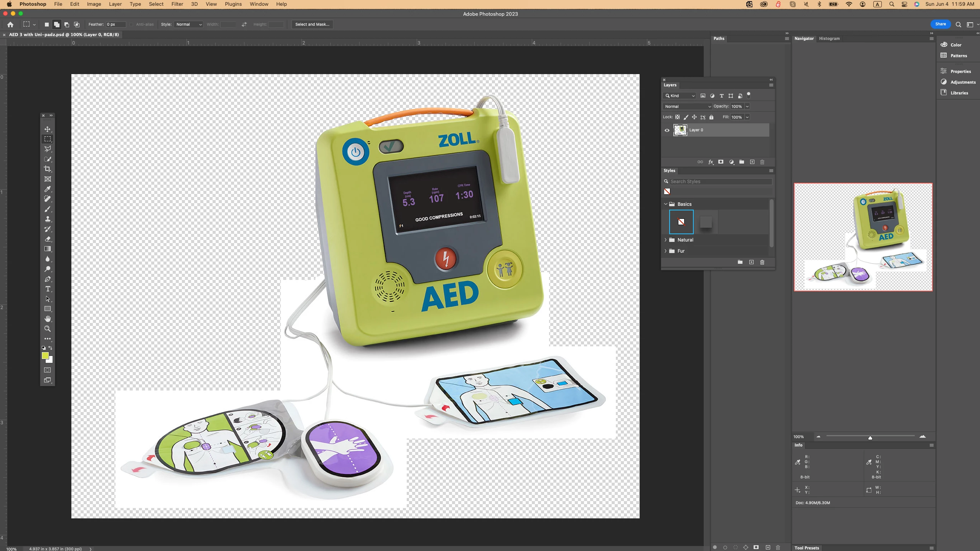Click the foreground color swatch
The image size is (980, 551).
tap(45, 356)
